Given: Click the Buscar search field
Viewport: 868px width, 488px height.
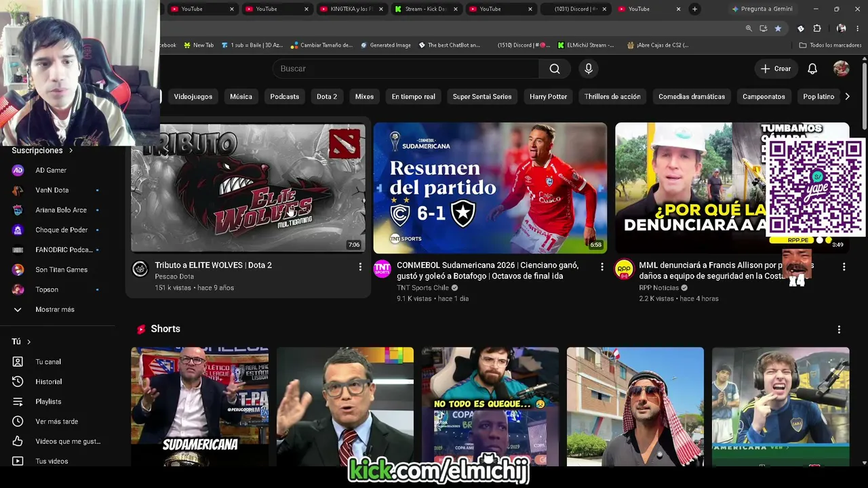Looking at the screenshot, I should pyautogui.click(x=406, y=68).
